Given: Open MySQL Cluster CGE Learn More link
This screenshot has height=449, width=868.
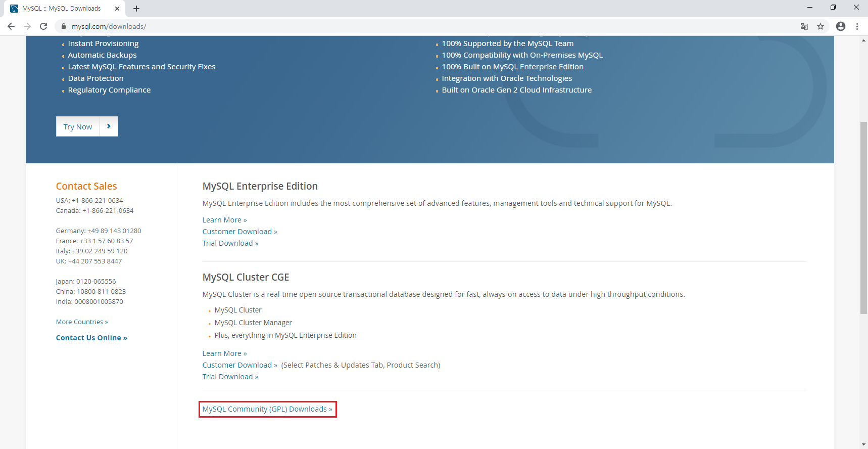Looking at the screenshot, I should tap(225, 353).
